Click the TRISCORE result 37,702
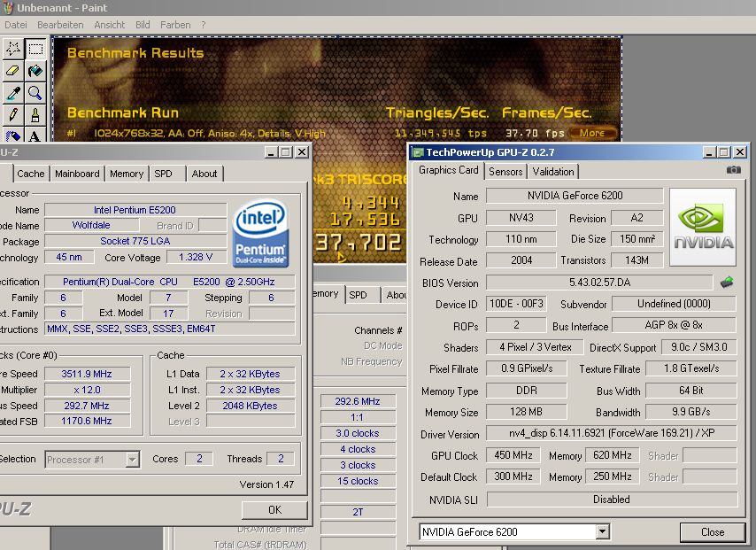Image resolution: width=756 pixels, height=550 pixels. point(359,242)
